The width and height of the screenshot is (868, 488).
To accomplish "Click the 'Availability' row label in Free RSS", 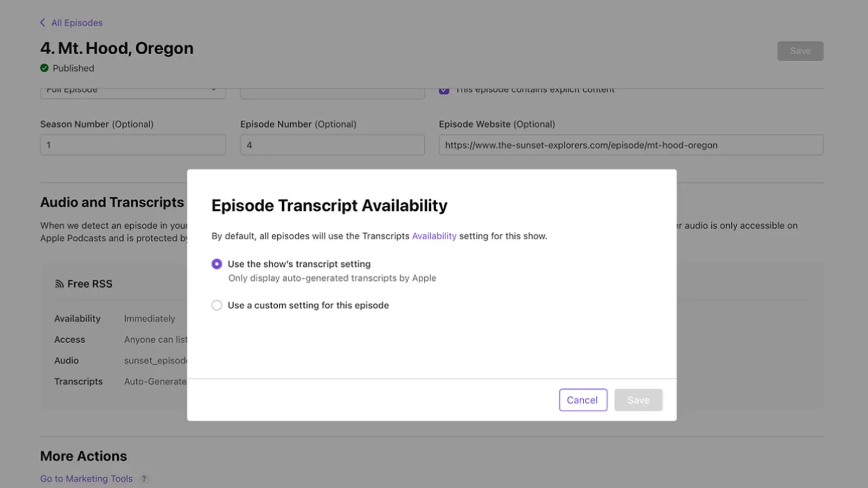I will (77, 319).
